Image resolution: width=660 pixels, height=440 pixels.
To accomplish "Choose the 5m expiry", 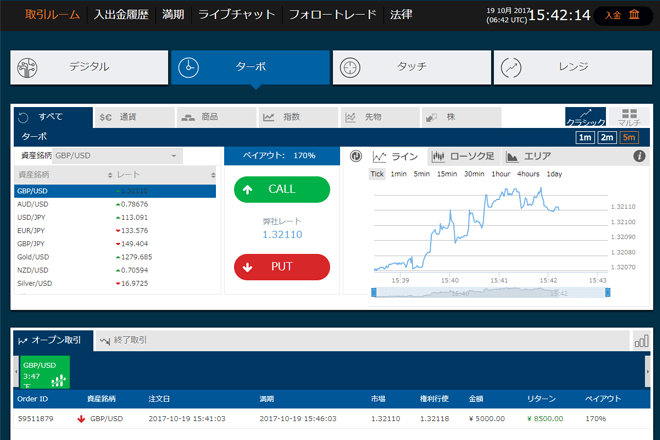I will (629, 137).
